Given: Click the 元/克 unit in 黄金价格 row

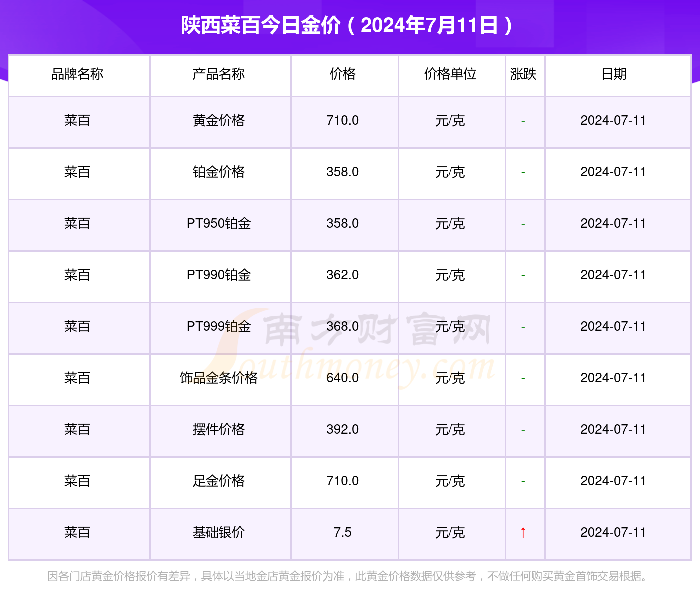Looking at the screenshot, I should pos(450,121).
